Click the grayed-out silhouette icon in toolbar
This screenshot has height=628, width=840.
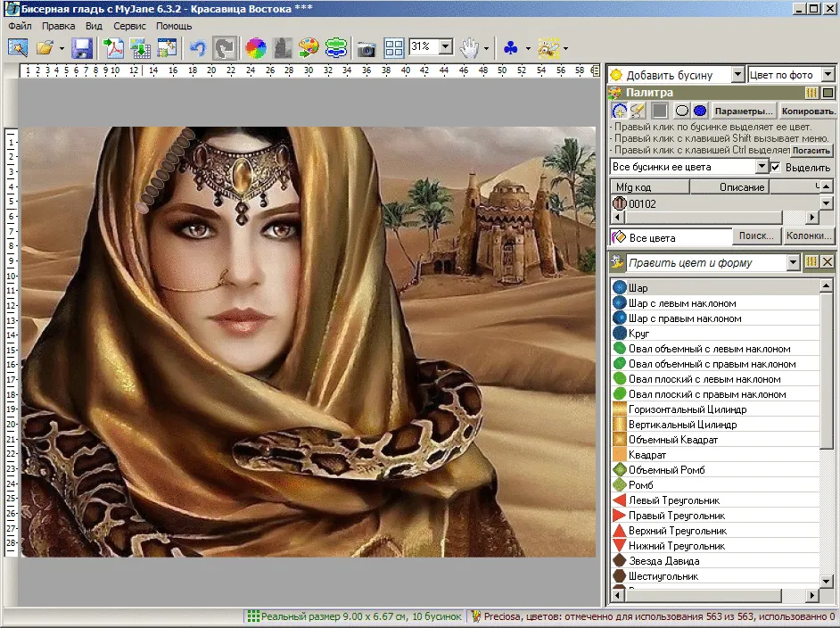pos(283,48)
